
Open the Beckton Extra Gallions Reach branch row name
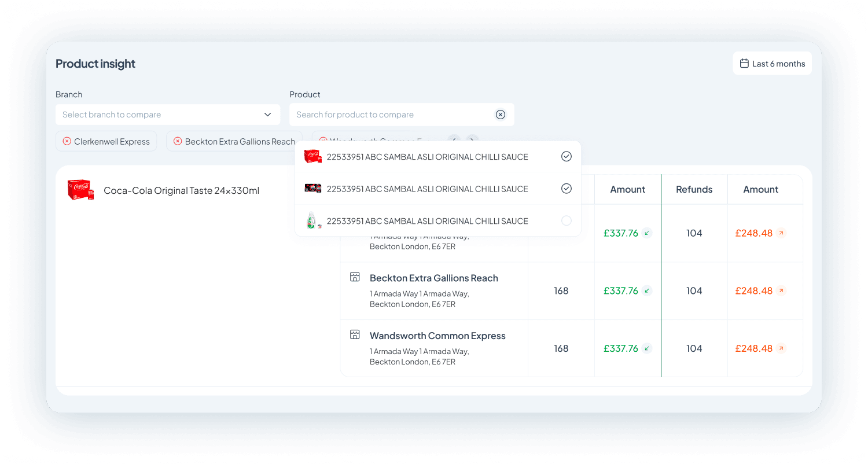434,278
